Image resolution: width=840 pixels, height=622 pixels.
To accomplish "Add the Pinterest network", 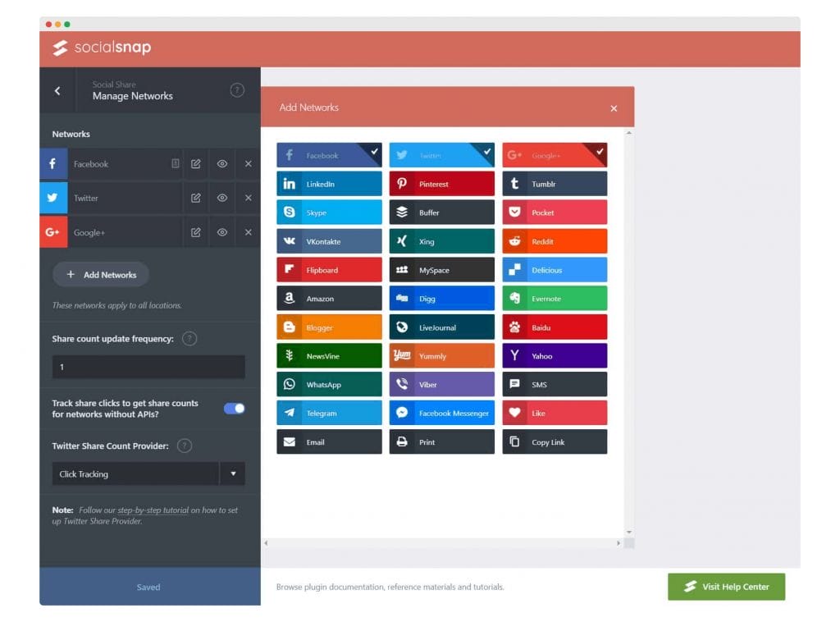I will [441, 184].
